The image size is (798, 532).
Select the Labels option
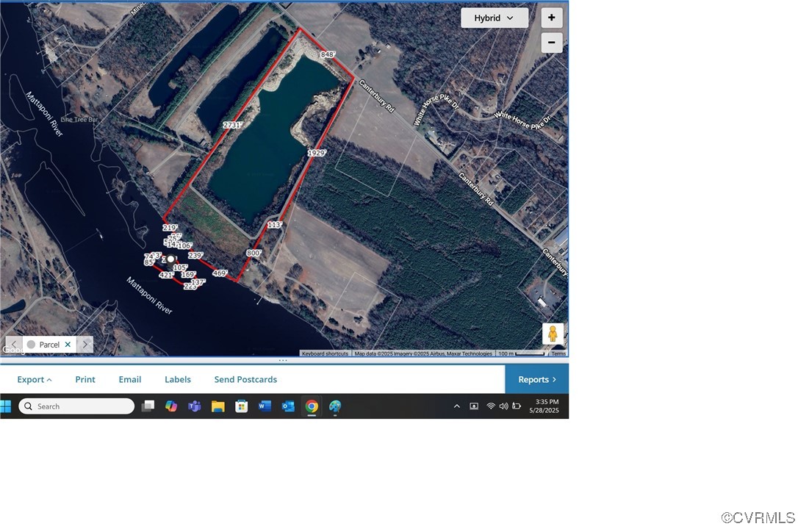point(177,380)
